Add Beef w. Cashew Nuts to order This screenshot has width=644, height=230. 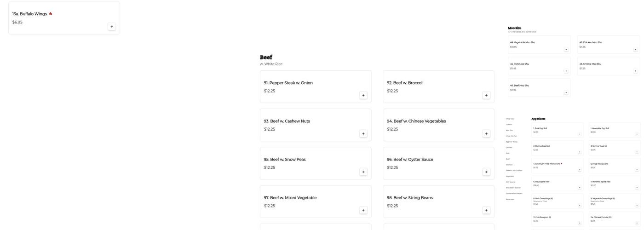click(x=363, y=134)
